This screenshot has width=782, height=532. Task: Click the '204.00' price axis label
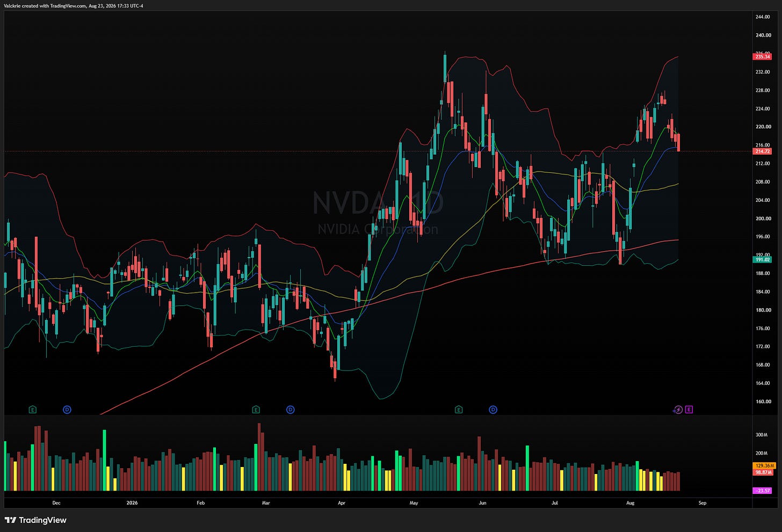[x=763, y=200]
